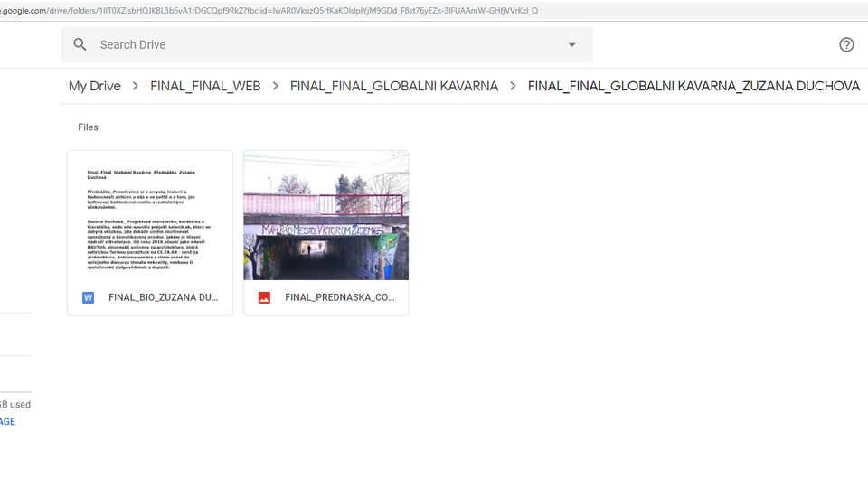
Task: Click the chevron before ZUZANA DUCHOVA folder
Action: 513,86
